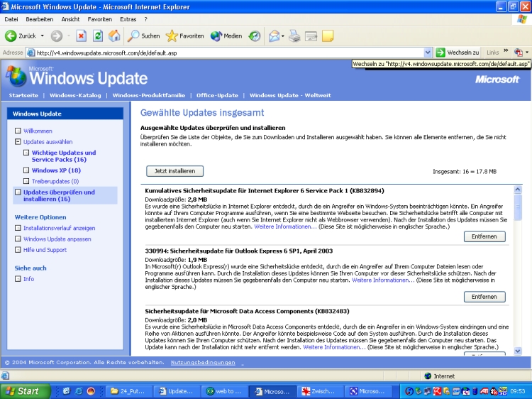Open Windows Update - Weltweit link
Screen dimensions: 532x399
tap(290, 95)
